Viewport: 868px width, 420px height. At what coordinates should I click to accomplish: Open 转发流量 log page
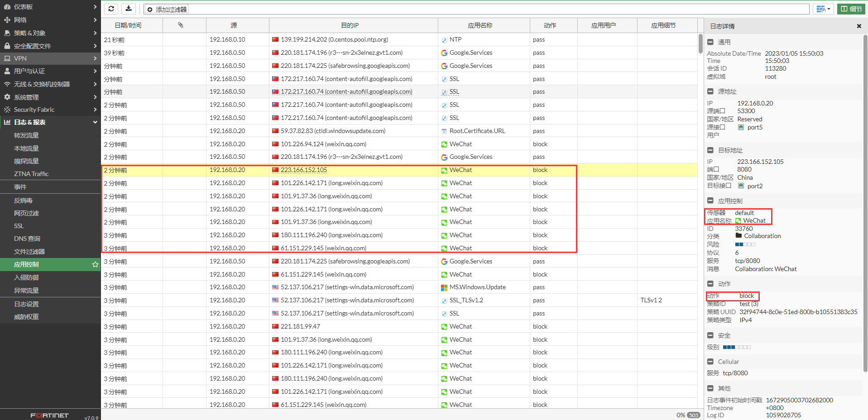click(x=26, y=135)
